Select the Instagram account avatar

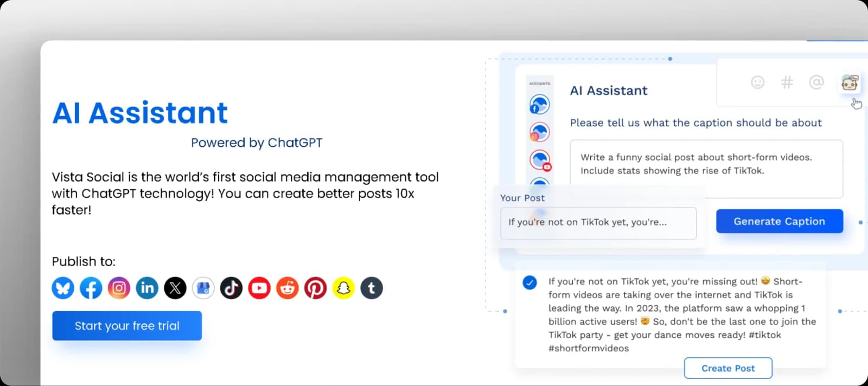click(539, 132)
